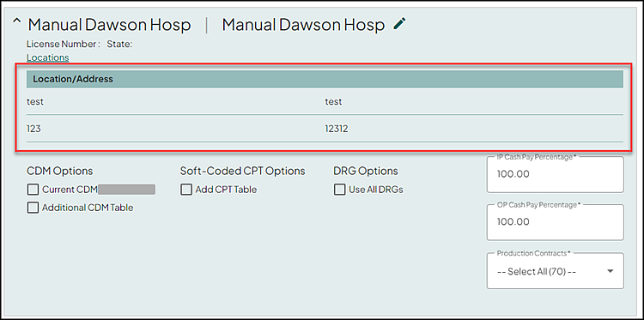This screenshot has height=320, width=644.
Task: Open the Production Contracts dropdown
Action: 556,271
